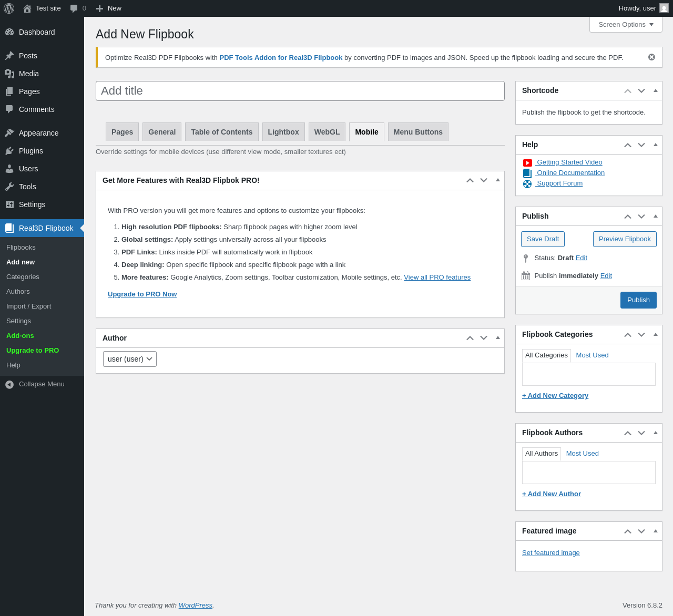Open View all PRO features link
This screenshot has height=616, width=673.
437,278
